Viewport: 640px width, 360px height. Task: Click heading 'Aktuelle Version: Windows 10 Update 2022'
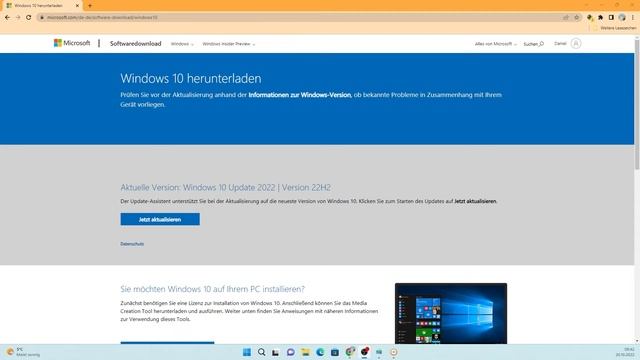(x=225, y=187)
